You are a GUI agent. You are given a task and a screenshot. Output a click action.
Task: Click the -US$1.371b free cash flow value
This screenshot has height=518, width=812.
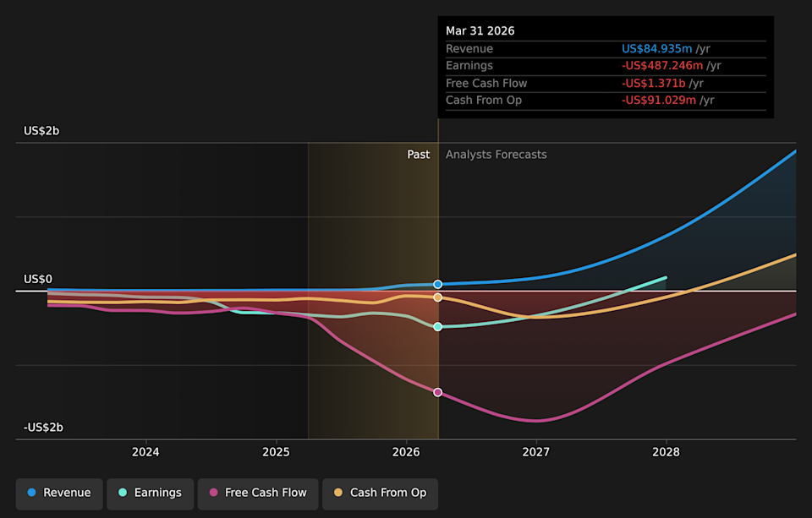654,84
